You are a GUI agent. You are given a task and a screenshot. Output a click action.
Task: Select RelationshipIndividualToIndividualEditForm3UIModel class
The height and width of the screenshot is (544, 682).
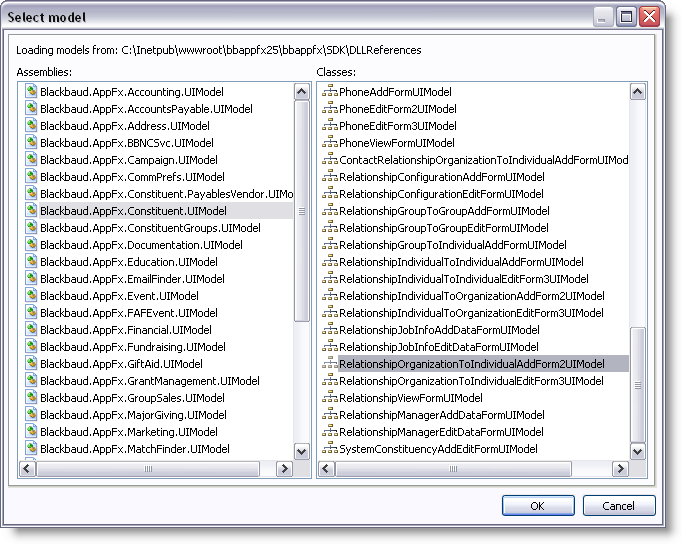click(x=464, y=278)
